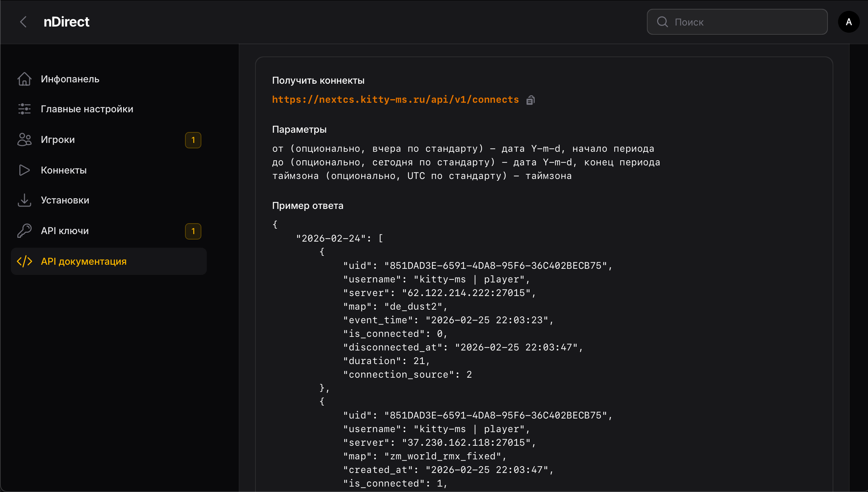Click the badge counter on API ключи
The height and width of the screenshot is (492, 868).
click(x=193, y=231)
